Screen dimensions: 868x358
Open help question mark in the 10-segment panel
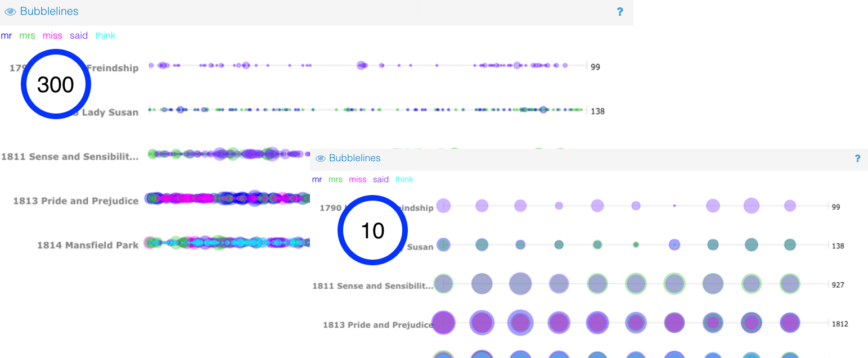(x=857, y=158)
